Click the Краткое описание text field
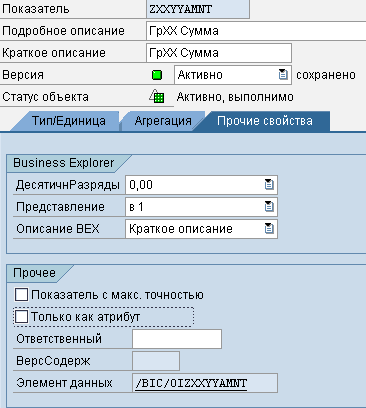 coord(219,53)
